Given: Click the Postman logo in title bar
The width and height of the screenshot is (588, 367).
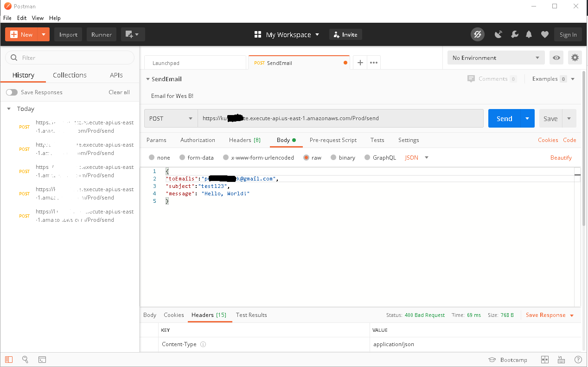Looking at the screenshot, I should (x=7, y=6).
